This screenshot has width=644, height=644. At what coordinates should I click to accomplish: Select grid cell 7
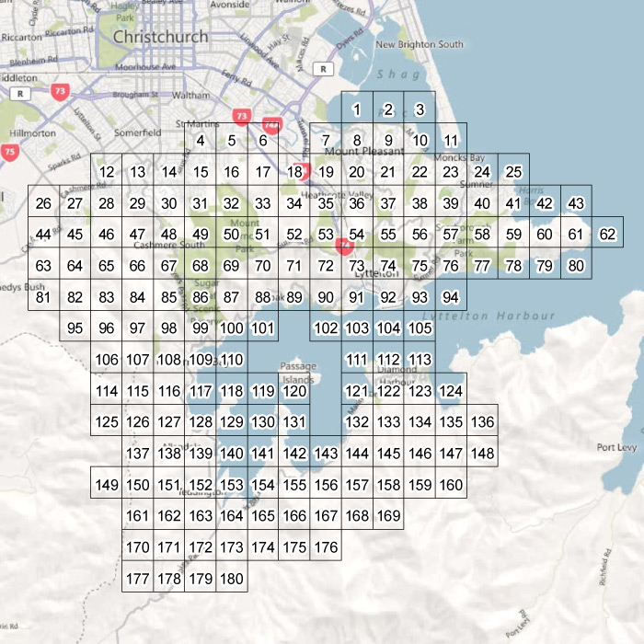[x=326, y=138]
